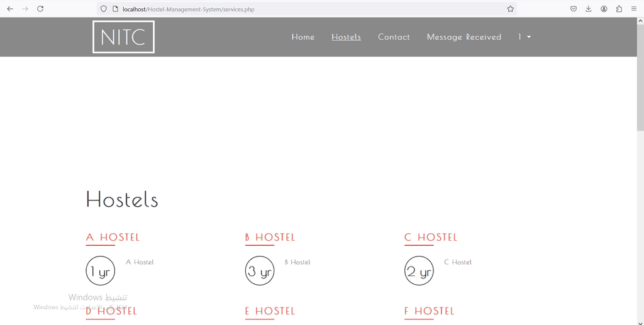
Task: Click the 3 yr circle for B Hostel
Action: tap(260, 271)
